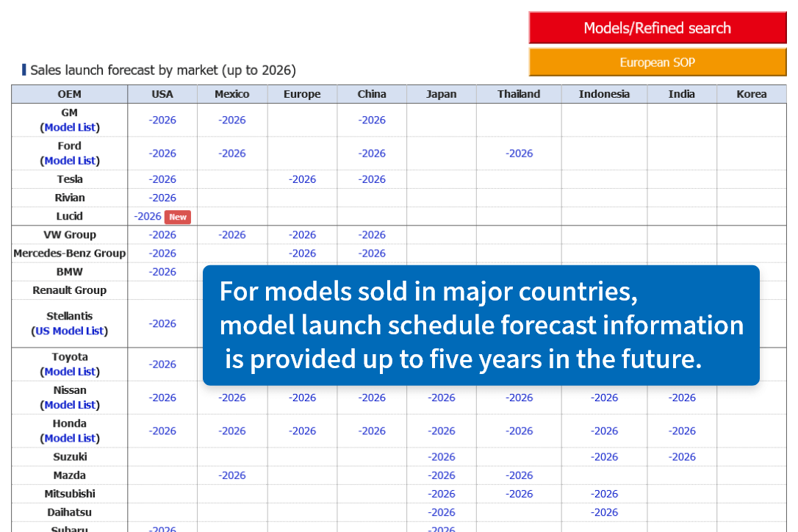Click the OEM column header

(x=70, y=94)
